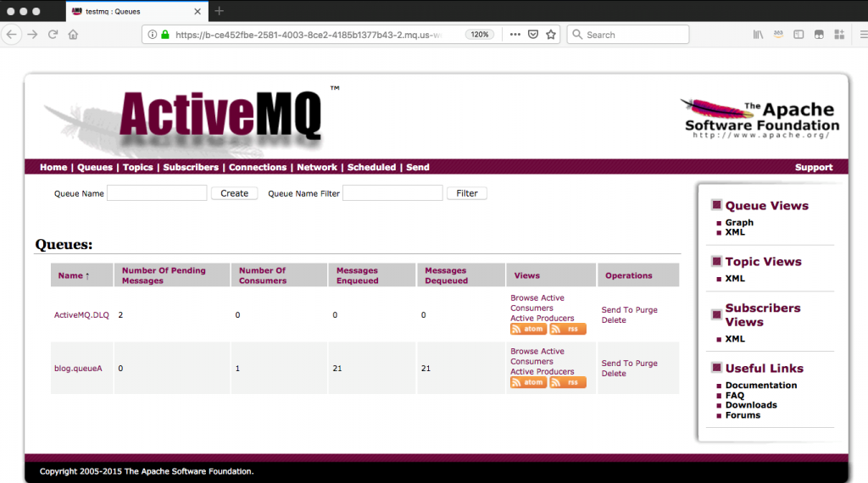Open rss feed for blog.queueA
The height and width of the screenshot is (483, 868).
567,382
